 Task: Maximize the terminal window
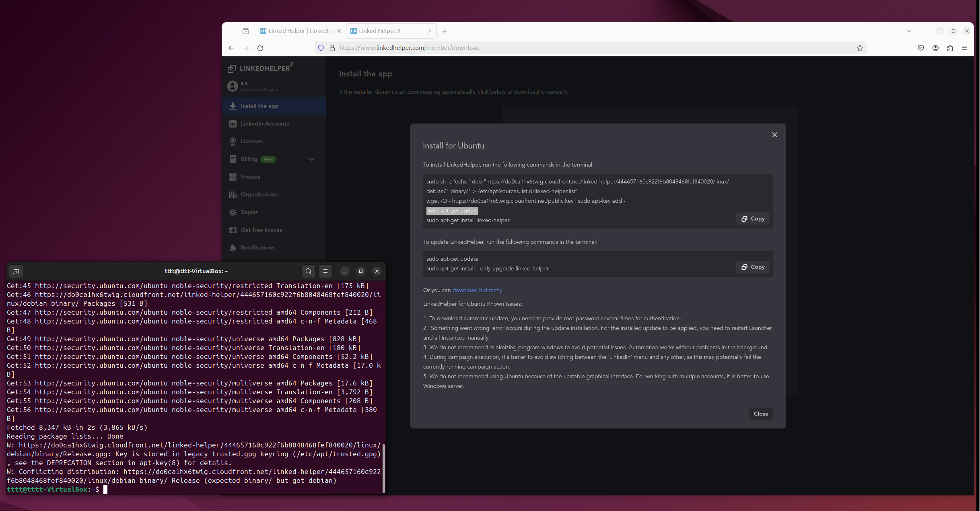click(x=361, y=271)
